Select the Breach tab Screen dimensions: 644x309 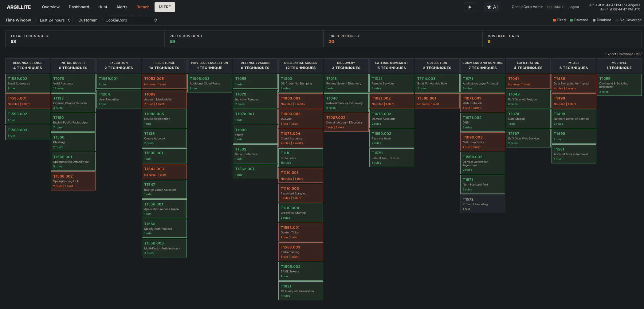[x=143, y=7]
